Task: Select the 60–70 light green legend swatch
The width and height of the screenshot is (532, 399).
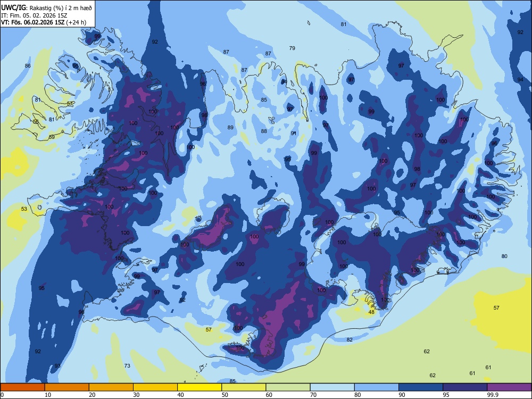Action: pos(288,387)
